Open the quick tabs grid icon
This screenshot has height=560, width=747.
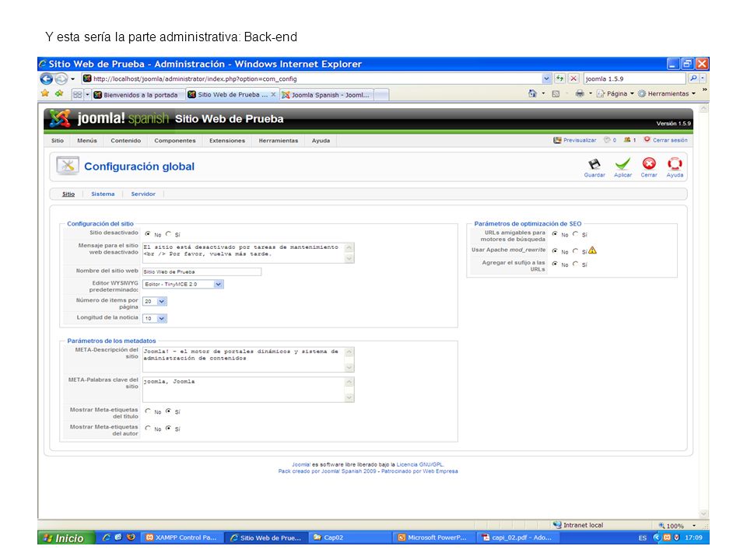(x=77, y=95)
